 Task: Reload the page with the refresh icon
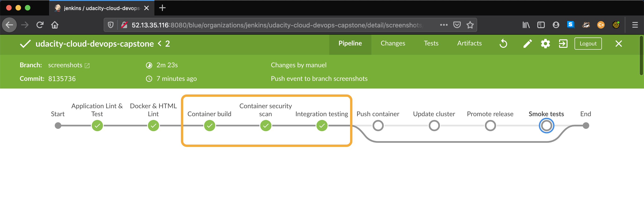[40, 25]
